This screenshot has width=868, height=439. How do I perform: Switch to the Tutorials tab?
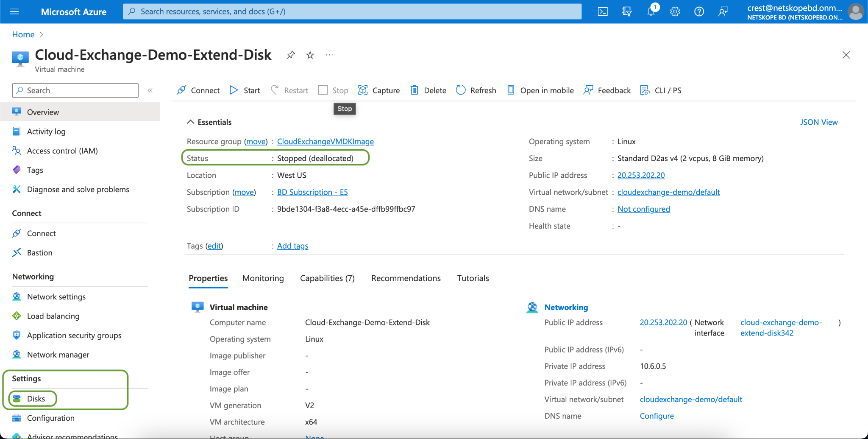(x=473, y=278)
